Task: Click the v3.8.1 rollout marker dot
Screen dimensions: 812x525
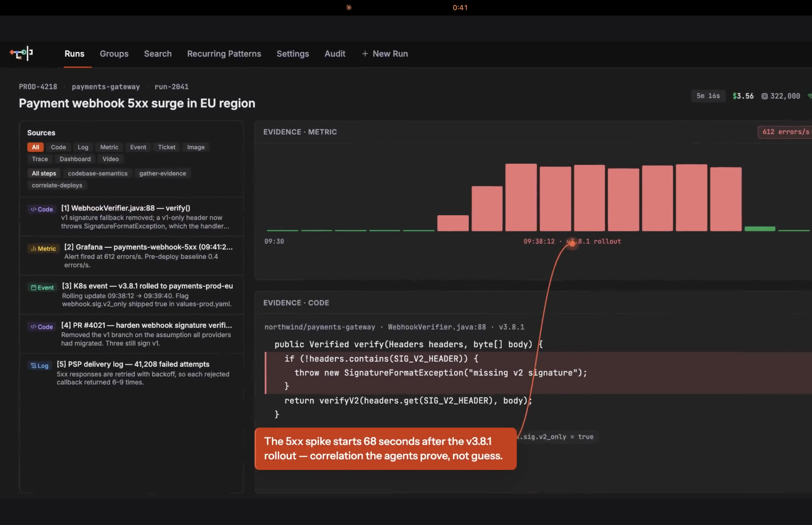Action: [572, 243]
